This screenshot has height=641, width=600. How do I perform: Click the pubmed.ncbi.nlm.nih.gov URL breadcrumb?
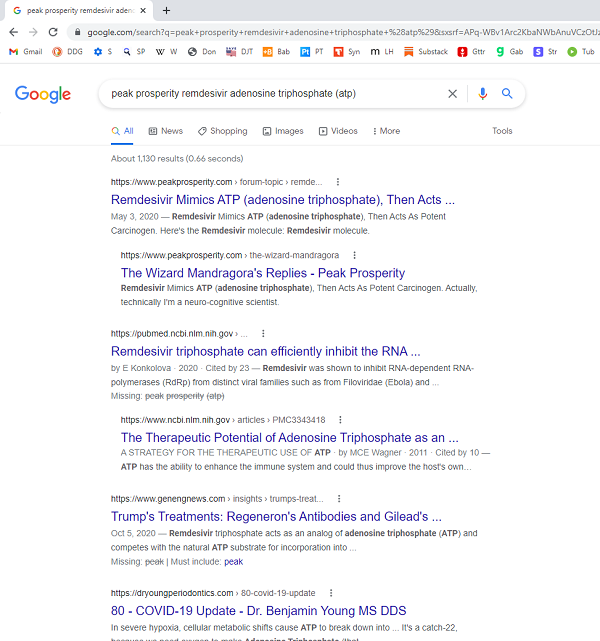pos(179,334)
